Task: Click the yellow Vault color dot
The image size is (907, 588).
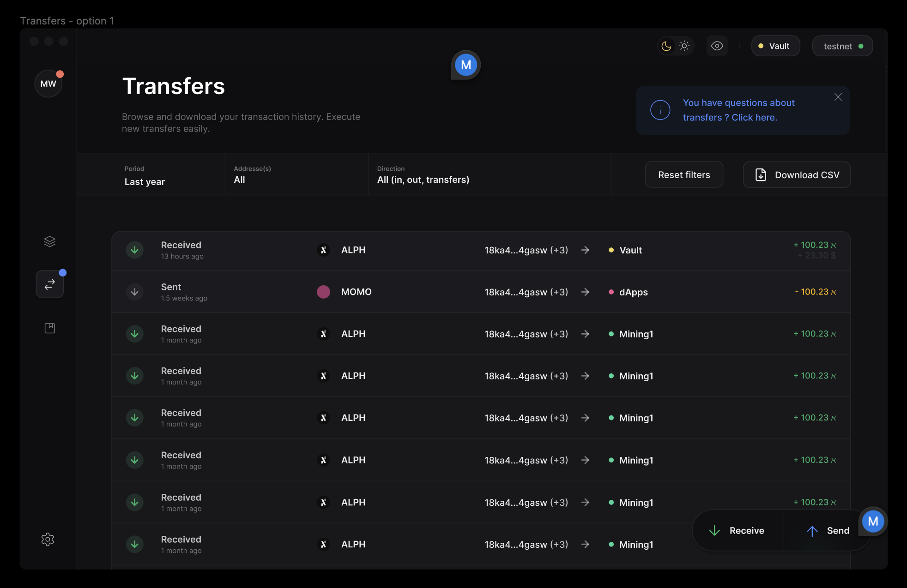Action: pyautogui.click(x=611, y=250)
